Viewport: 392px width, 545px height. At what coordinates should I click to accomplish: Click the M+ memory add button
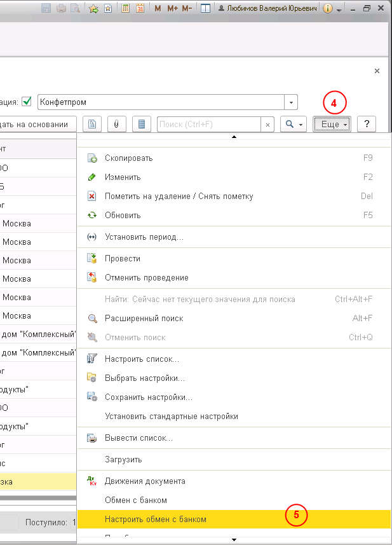click(172, 9)
